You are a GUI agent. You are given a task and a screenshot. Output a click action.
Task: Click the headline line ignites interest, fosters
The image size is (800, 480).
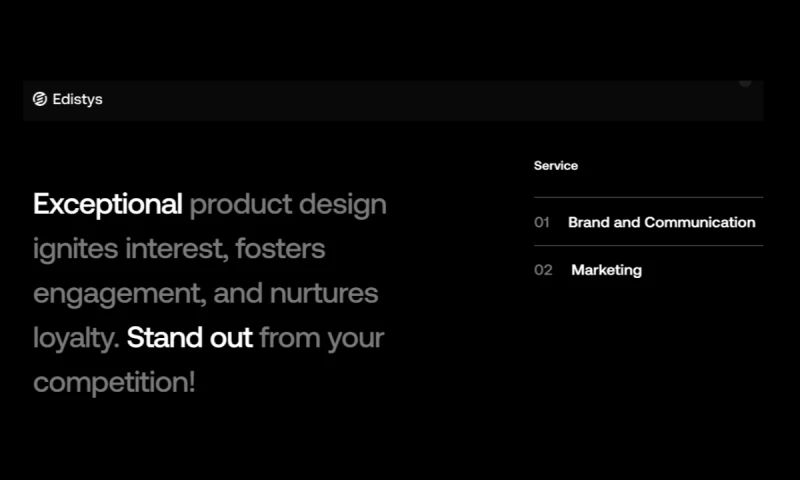tap(179, 249)
